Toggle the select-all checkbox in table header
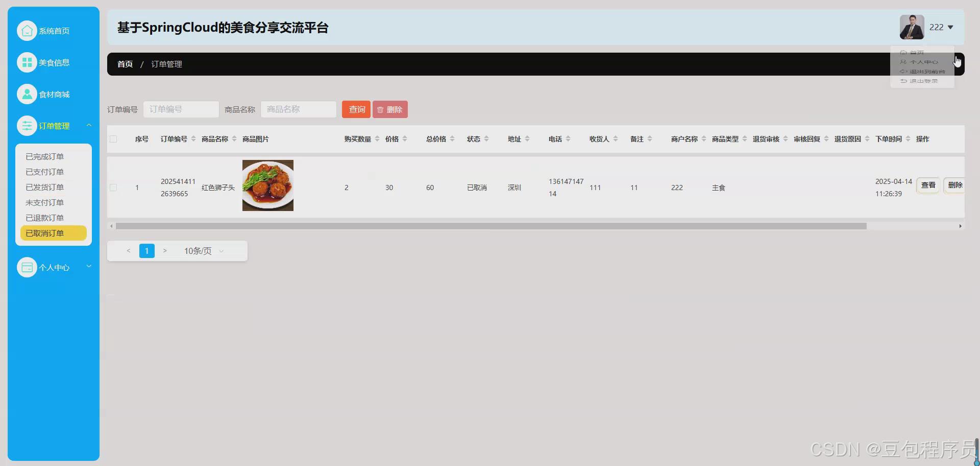The height and width of the screenshot is (466, 980). coord(113,138)
